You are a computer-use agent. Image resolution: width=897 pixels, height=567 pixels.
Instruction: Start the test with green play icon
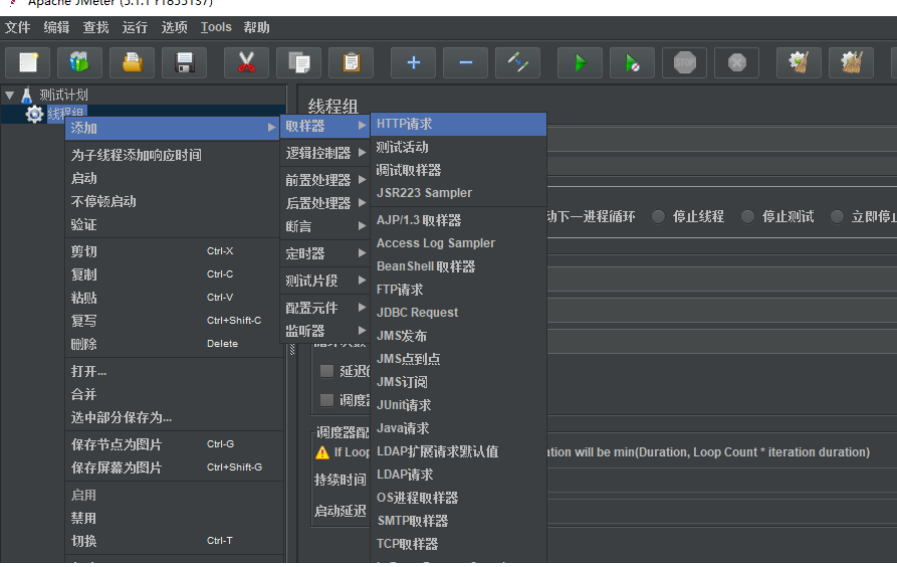coord(580,62)
